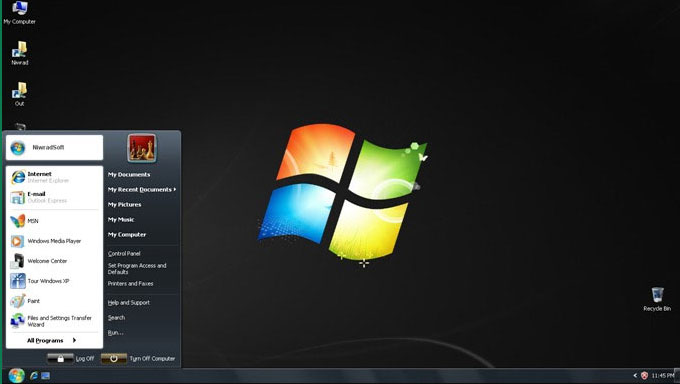The height and width of the screenshot is (384, 680).
Task: Click Show Desktop icon in quick launch
Action: coord(46,376)
